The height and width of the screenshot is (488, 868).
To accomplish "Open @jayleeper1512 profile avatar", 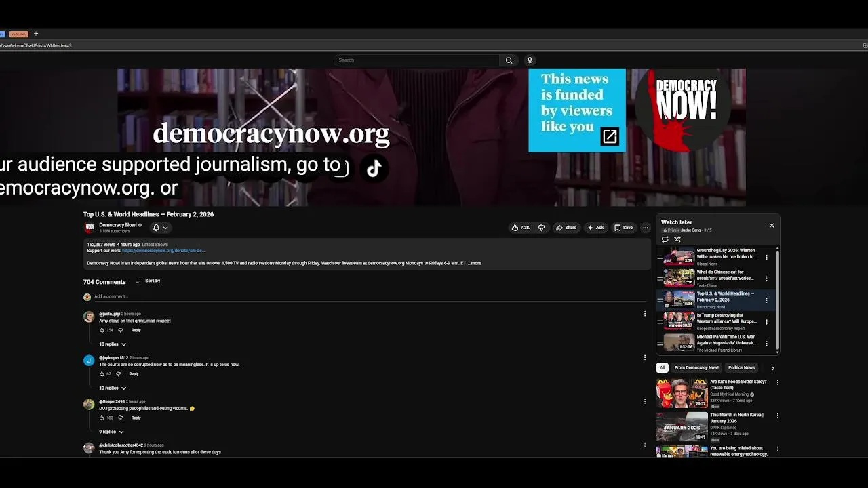I will 89,361.
